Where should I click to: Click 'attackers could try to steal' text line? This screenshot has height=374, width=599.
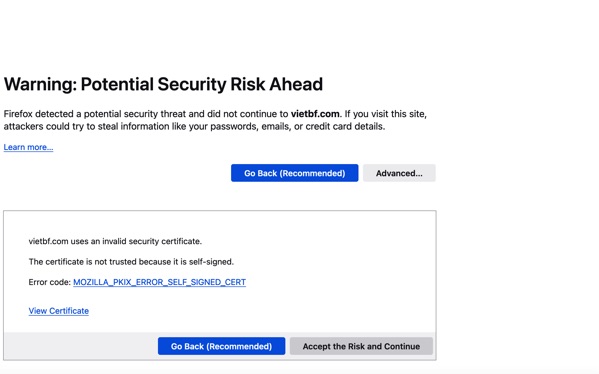pyautogui.click(x=194, y=126)
